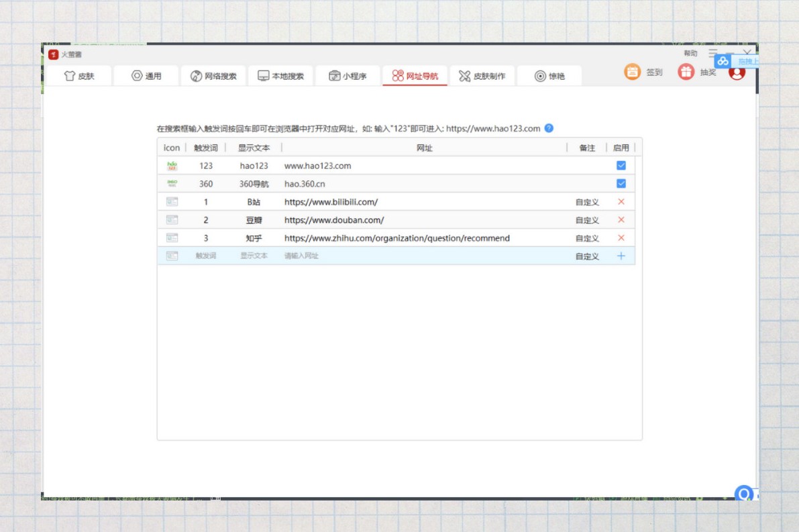Open the 网络搜索 tab
This screenshot has height=532, width=799.
tap(213, 76)
